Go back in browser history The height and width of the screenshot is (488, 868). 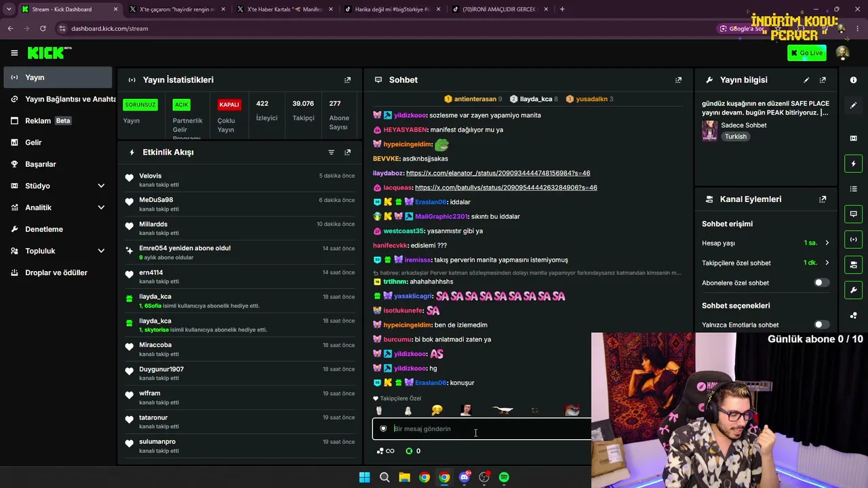pyautogui.click(x=10, y=28)
